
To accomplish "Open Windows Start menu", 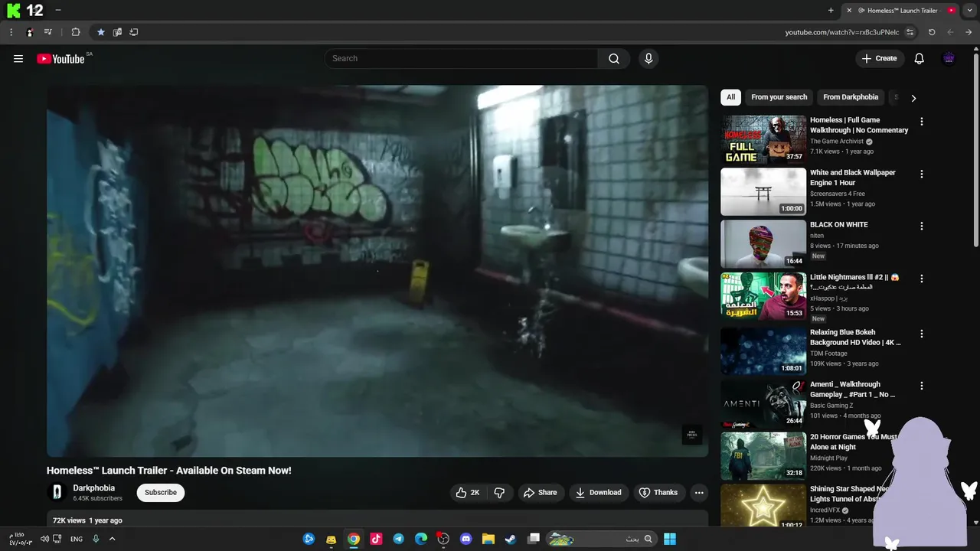I will pos(670,539).
